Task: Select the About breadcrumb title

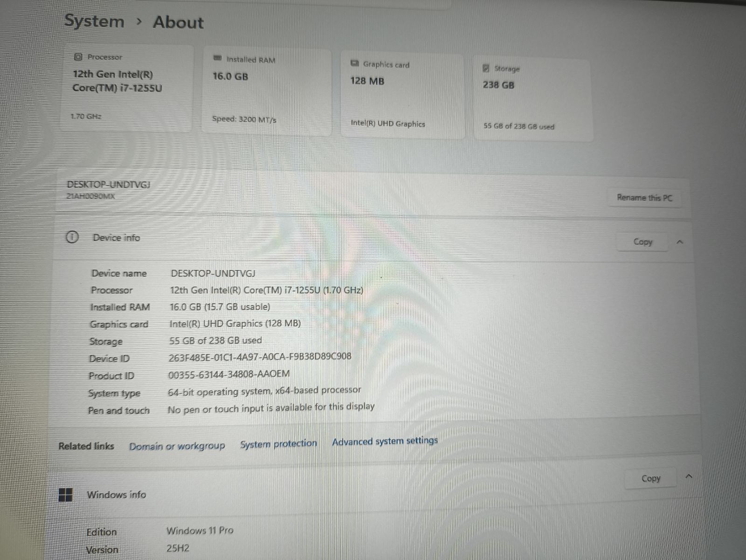Action: coord(178,22)
